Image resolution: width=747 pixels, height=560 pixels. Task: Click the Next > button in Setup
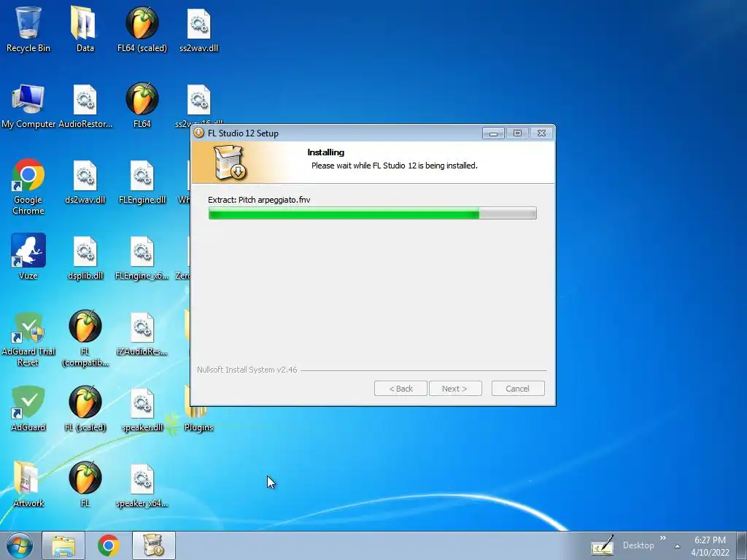(454, 389)
